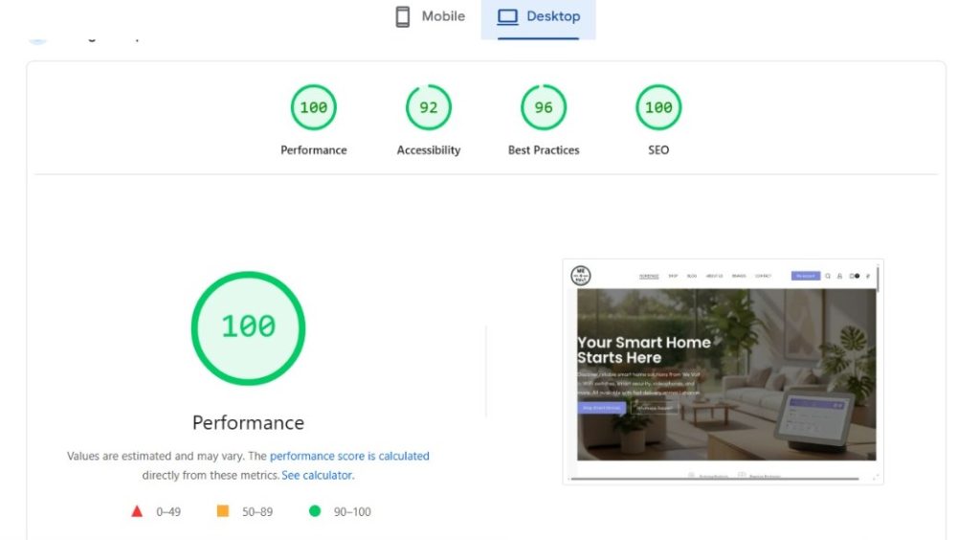Click the Accessibility label under the gauge
The height and width of the screenshot is (540, 980).
[429, 150]
